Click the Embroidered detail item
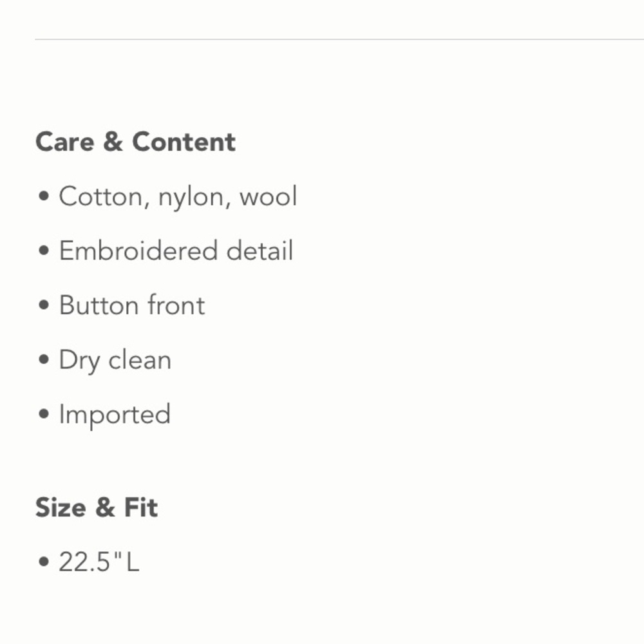 176,251
